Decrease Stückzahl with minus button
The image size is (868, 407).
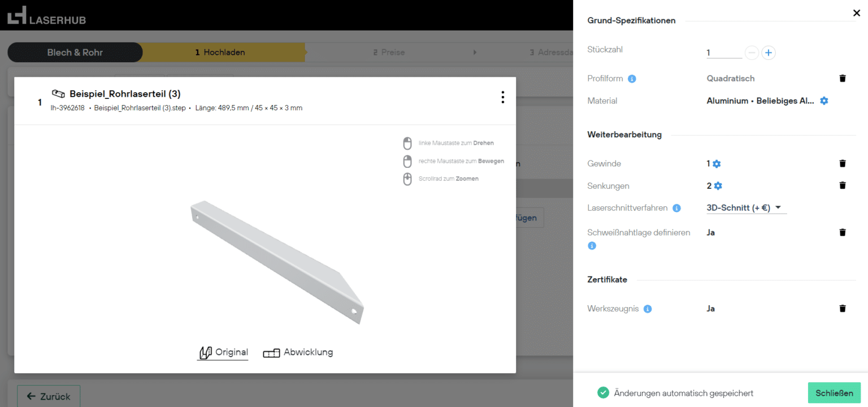coord(752,53)
